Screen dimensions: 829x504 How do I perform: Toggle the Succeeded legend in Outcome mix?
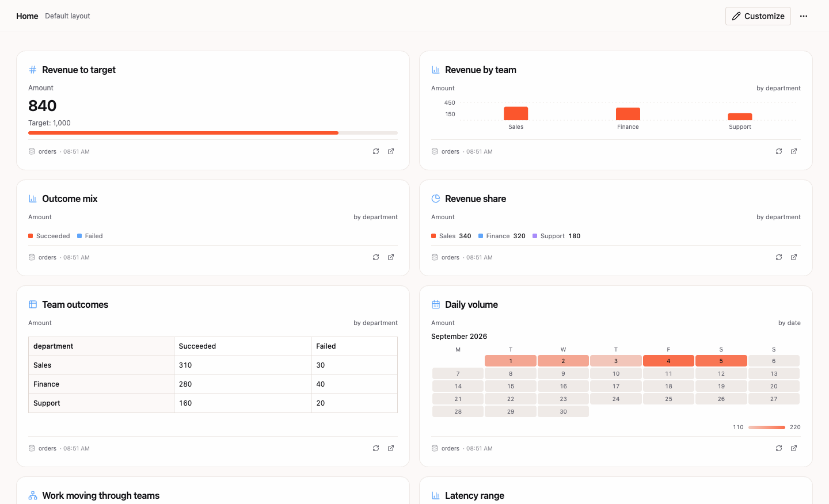[x=49, y=236]
